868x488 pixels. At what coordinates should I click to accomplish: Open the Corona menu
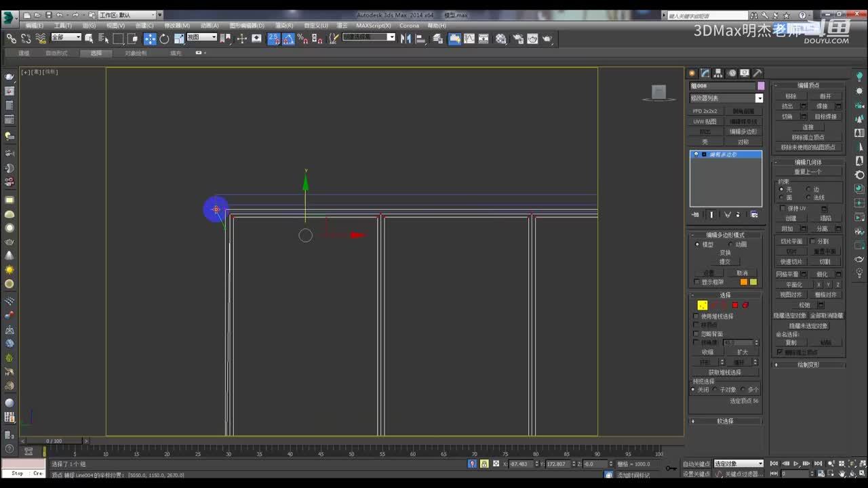coord(409,26)
